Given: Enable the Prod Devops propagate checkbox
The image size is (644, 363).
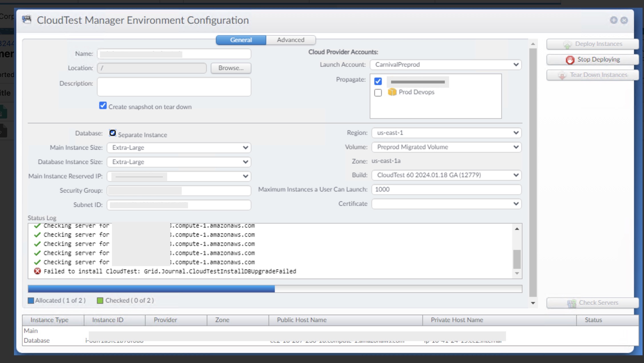Looking at the screenshot, I should coord(378,92).
